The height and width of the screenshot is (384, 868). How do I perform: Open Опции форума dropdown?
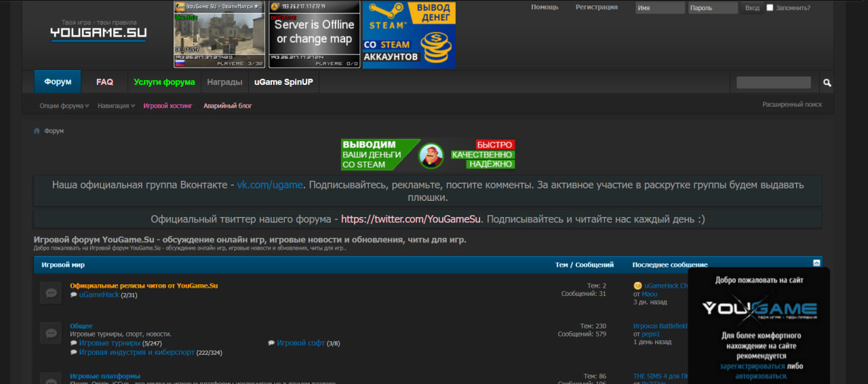point(64,106)
